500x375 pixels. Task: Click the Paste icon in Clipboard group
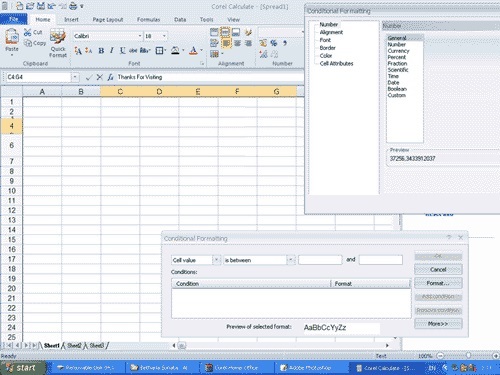tap(12, 37)
